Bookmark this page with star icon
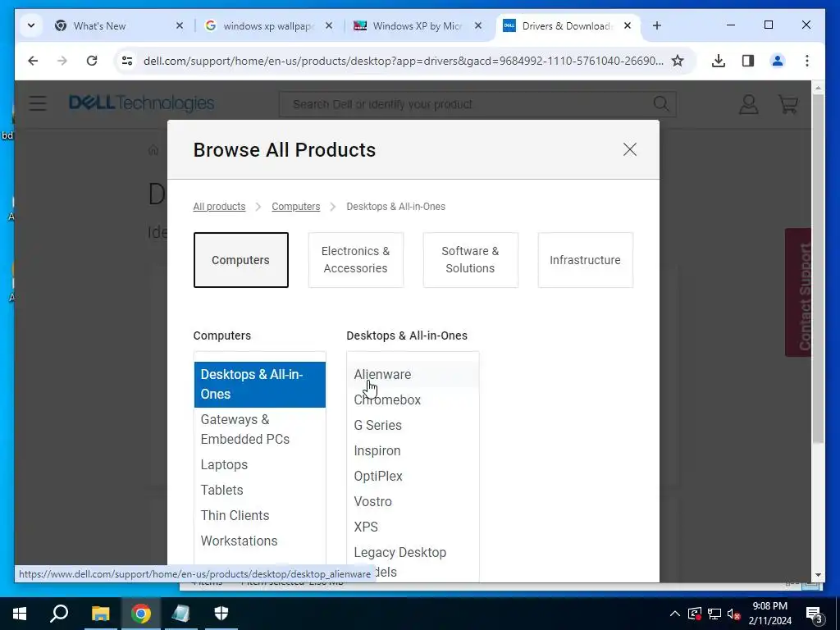This screenshot has width=840, height=630. (678, 61)
